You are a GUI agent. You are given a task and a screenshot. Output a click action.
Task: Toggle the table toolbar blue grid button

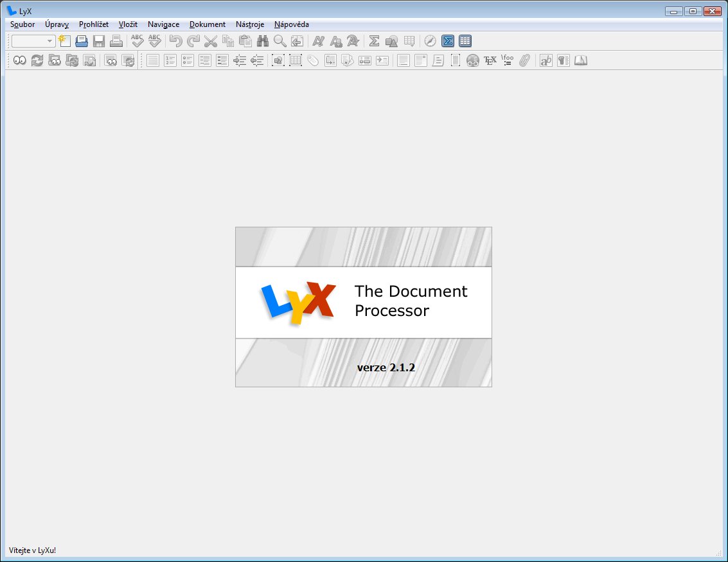coord(465,41)
